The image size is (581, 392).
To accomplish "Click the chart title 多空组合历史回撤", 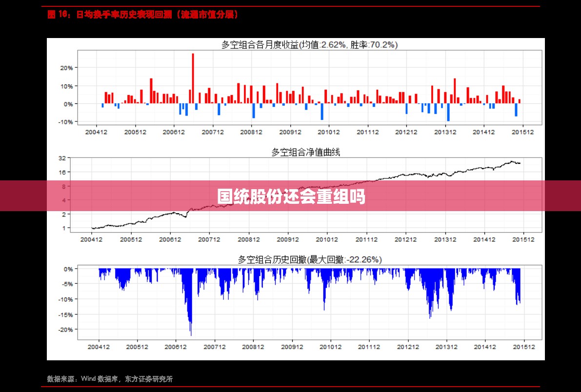I will [x=309, y=260].
